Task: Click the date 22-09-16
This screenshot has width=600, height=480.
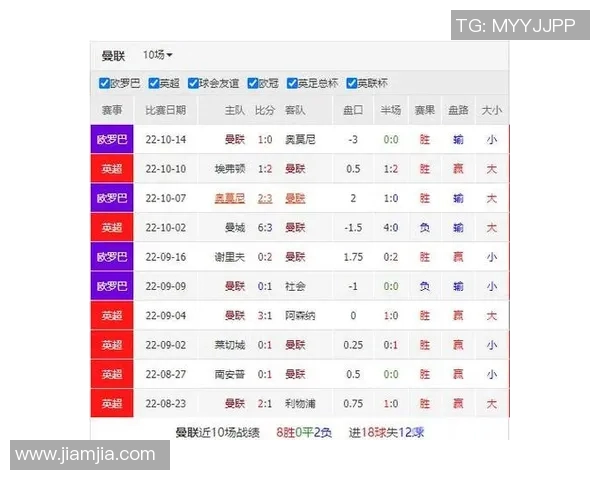Action: pos(166,257)
